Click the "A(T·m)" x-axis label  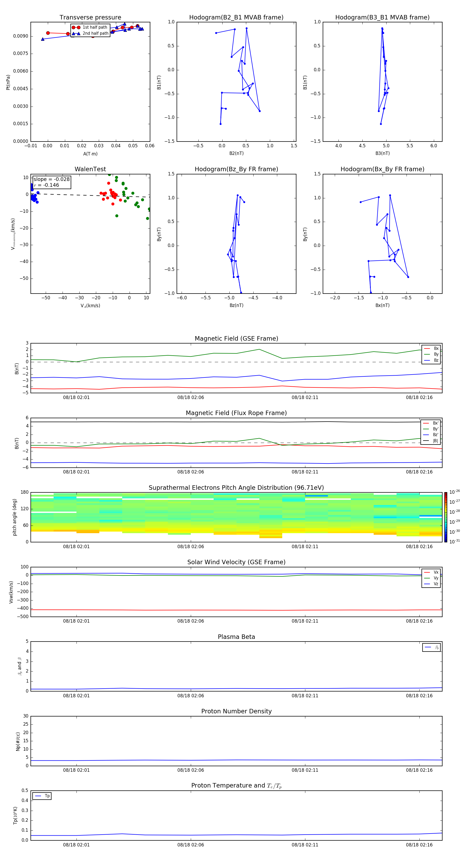[90, 154]
